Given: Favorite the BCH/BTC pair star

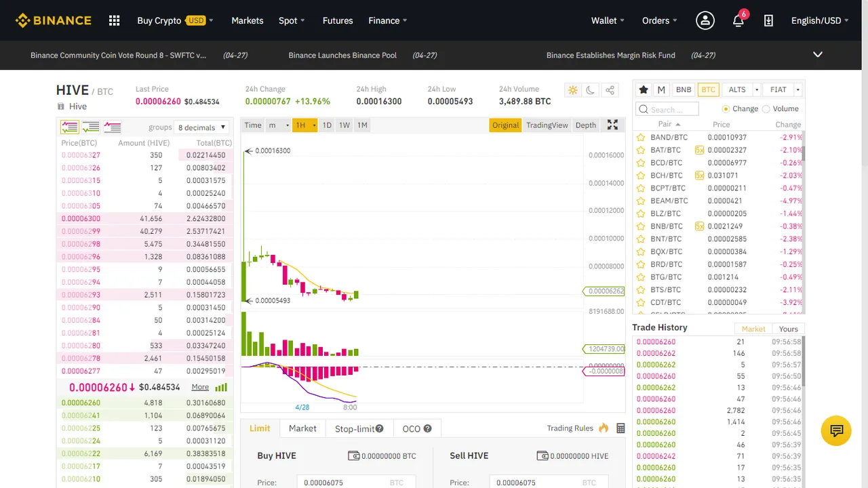Looking at the screenshot, I should tap(640, 176).
